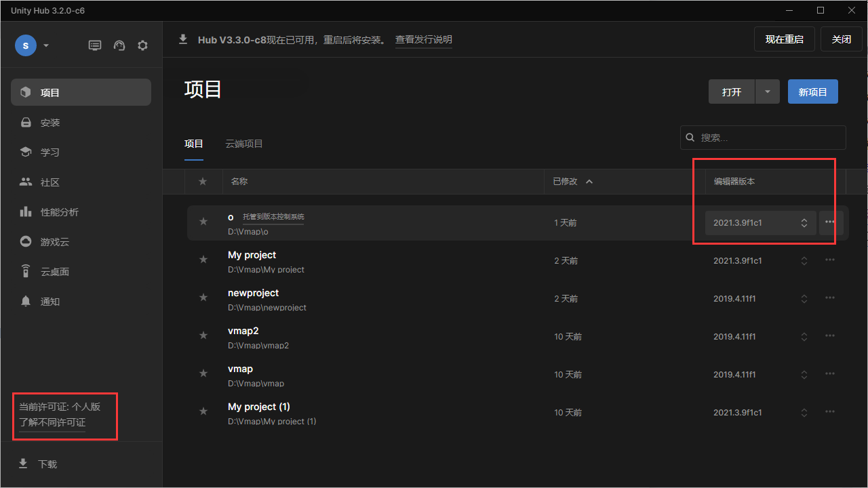Image resolution: width=868 pixels, height=488 pixels.
Task: Select 项目 in the sidebar
Action: [x=81, y=92]
